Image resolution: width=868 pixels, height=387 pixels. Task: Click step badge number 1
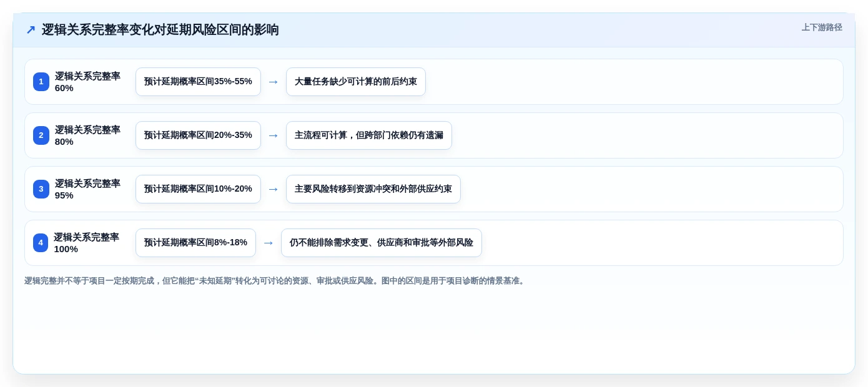click(x=41, y=82)
